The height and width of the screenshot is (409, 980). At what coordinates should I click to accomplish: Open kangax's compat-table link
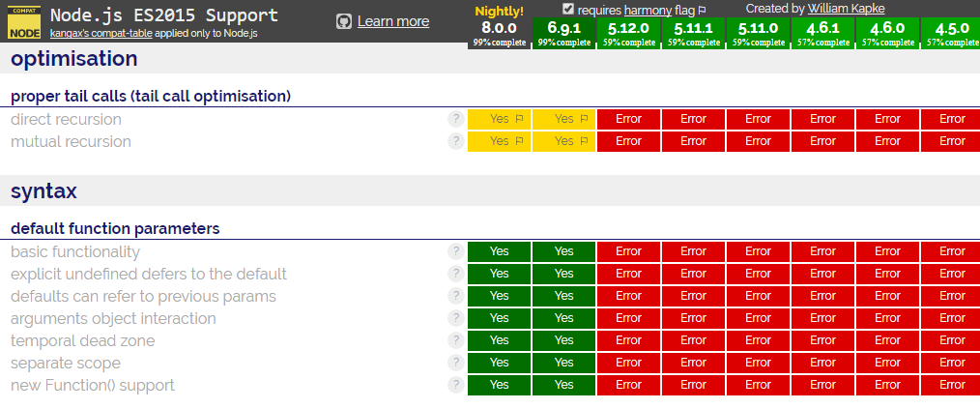click(101, 34)
